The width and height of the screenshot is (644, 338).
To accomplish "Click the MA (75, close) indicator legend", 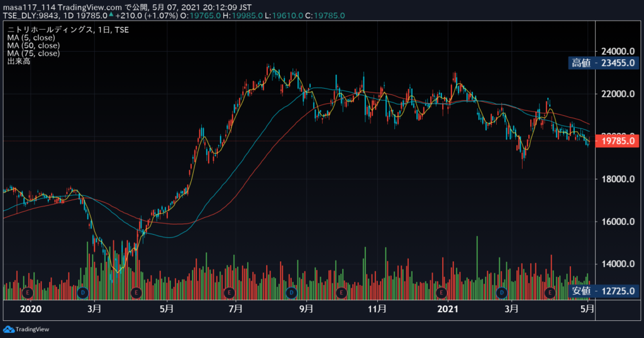I will point(33,53).
